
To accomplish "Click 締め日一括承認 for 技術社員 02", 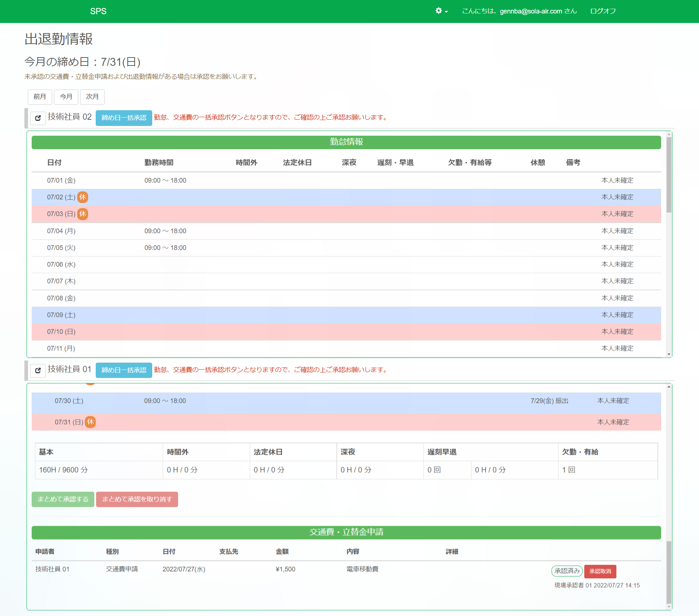I will pos(124,118).
